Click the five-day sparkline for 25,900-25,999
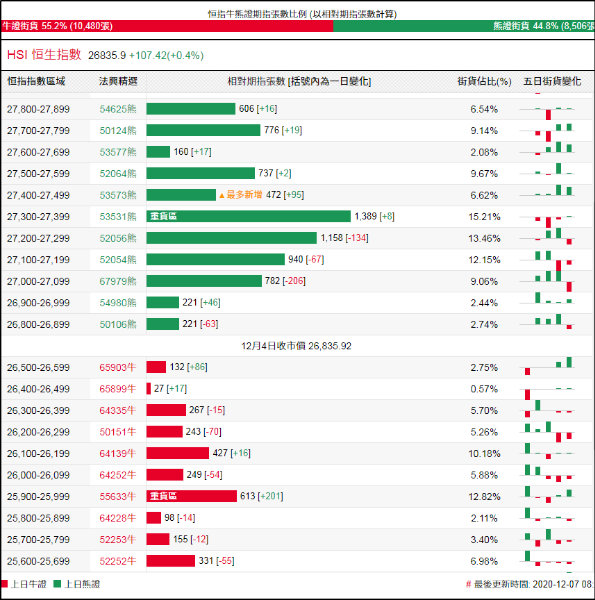Image resolution: width=595 pixels, height=600 pixels. click(547, 496)
